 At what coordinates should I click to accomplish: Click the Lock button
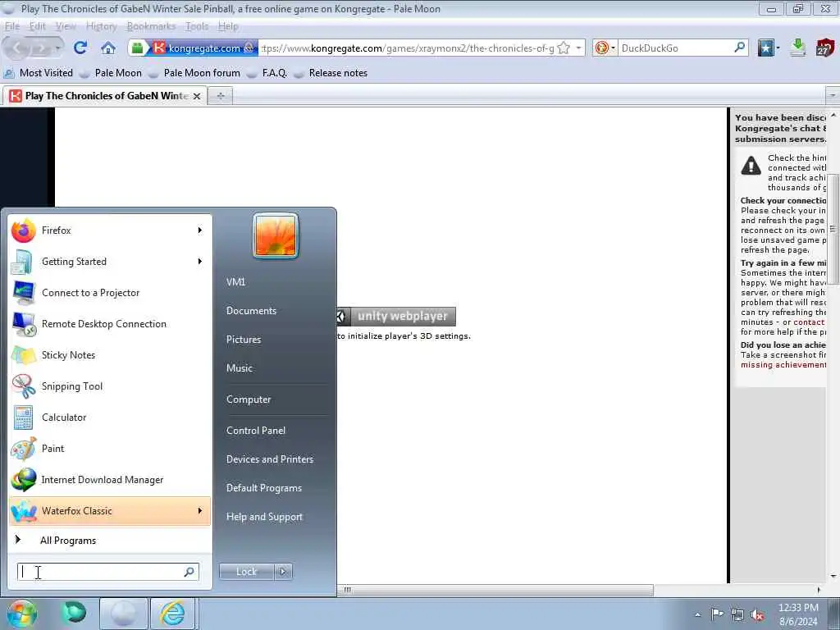click(246, 572)
